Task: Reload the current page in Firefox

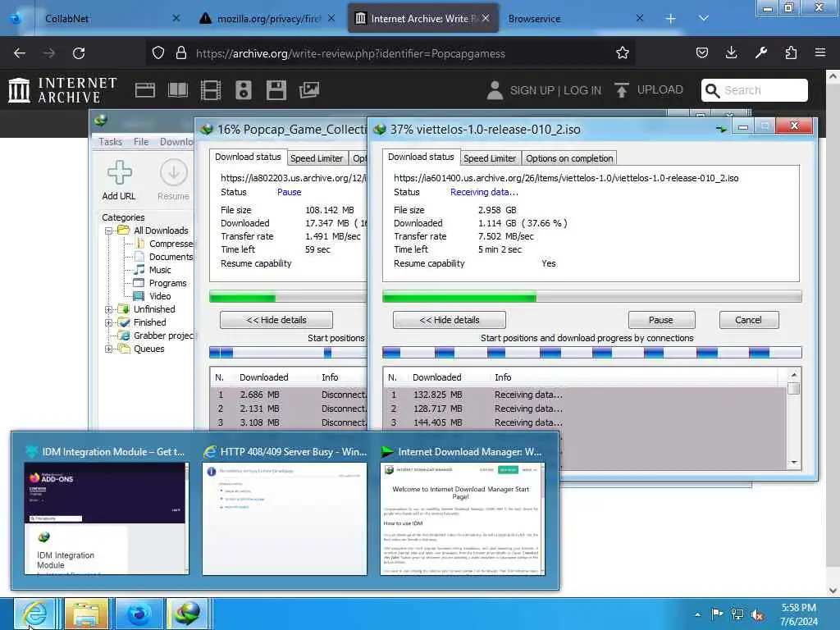Action: click(79, 53)
